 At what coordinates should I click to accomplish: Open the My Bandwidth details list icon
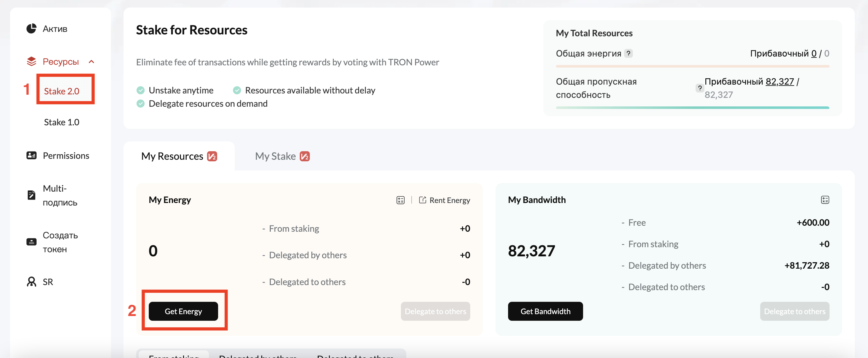825,200
